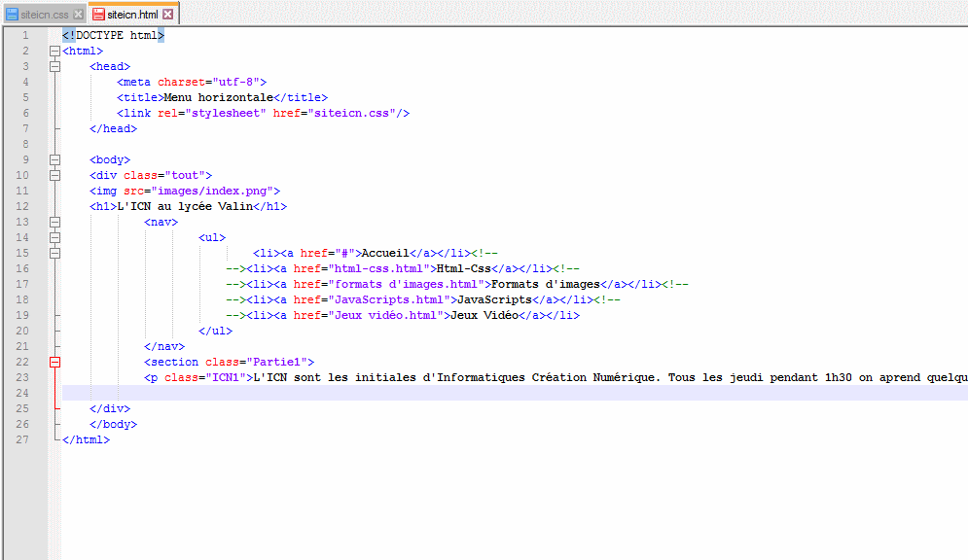Click the href "formats d'images.html" value

pos(407,284)
